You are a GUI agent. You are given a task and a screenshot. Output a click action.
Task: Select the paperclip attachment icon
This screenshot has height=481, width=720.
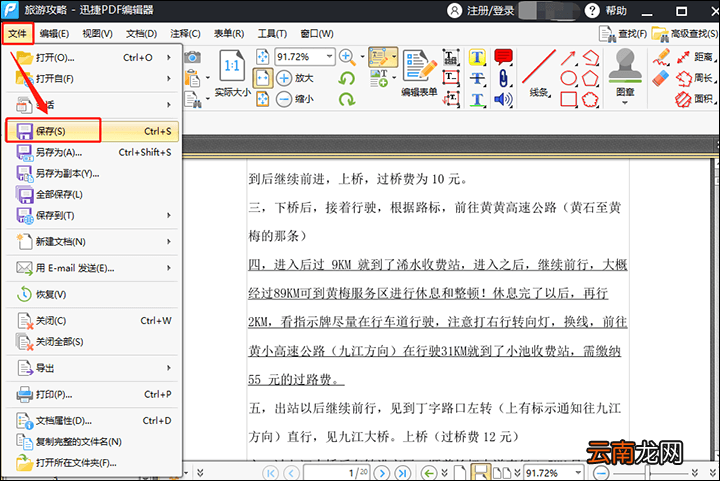click(x=503, y=78)
